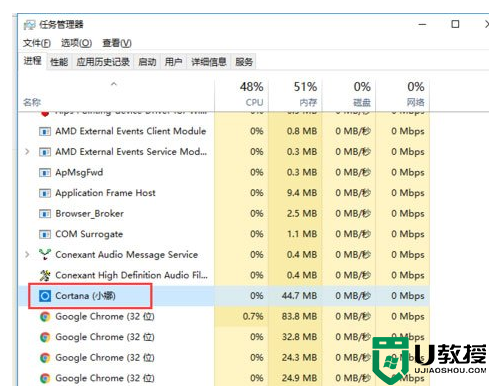Sort by the 48% CPU column header

pos(241,94)
